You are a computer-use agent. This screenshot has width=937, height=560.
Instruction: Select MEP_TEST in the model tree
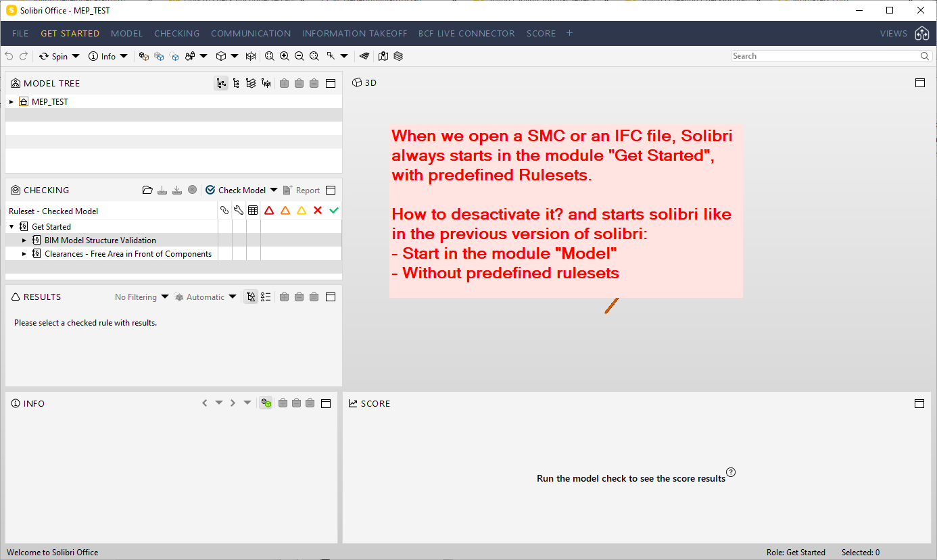click(x=50, y=102)
